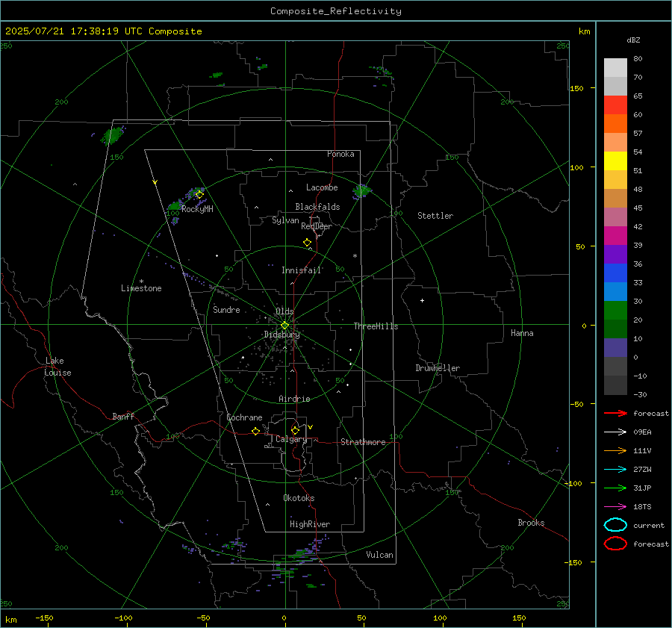Click the Innisfail city label

(x=301, y=270)
